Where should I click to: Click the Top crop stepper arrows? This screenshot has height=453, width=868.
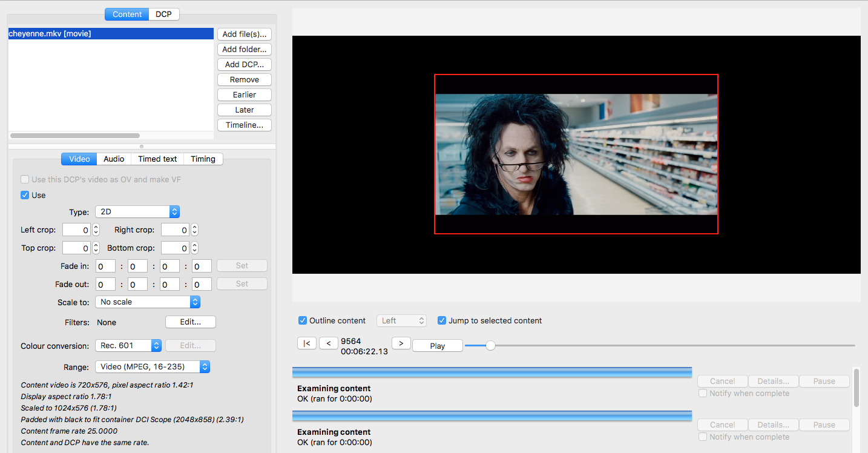click(x=96, y=248)
